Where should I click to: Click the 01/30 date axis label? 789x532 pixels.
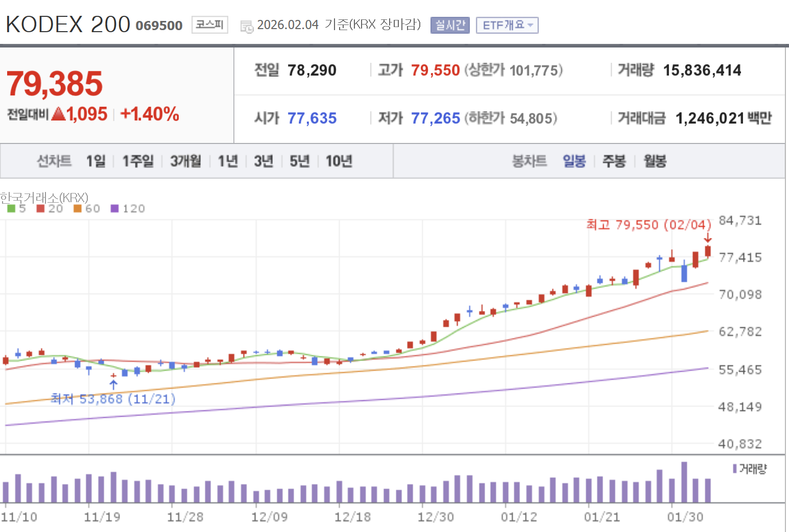click(685, 517)
